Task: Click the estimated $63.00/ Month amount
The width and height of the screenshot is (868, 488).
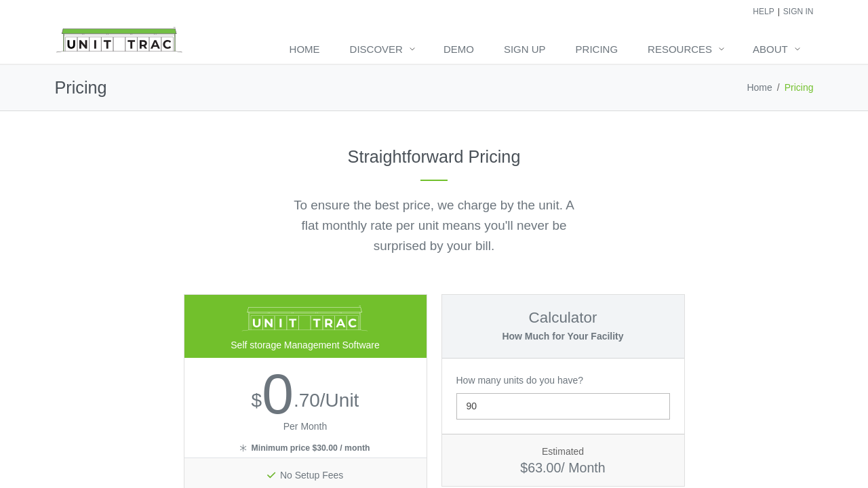Action: click(x=563, y=468)
